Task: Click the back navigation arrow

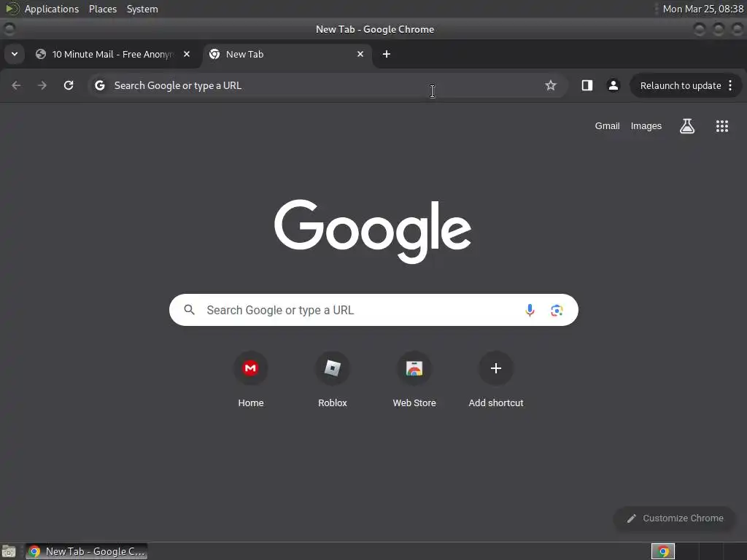Action: point(16,85)
